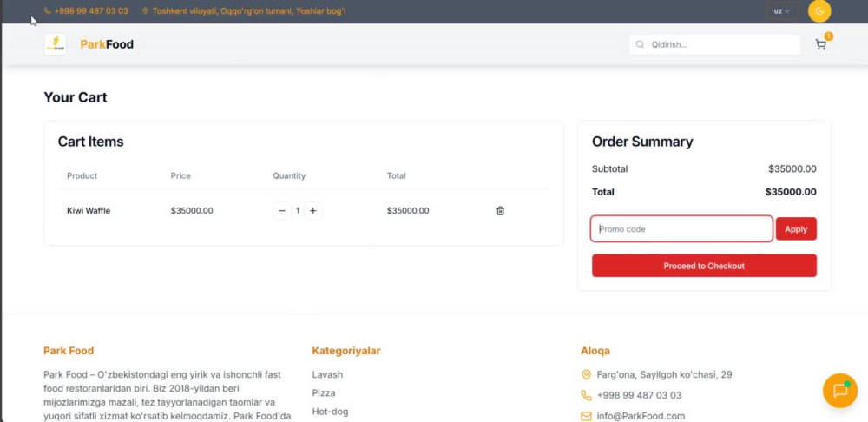The height and width of the screenshot is (422, 868).
Task: Click the Park Food footer heading
Action: (x=69, y=351)
